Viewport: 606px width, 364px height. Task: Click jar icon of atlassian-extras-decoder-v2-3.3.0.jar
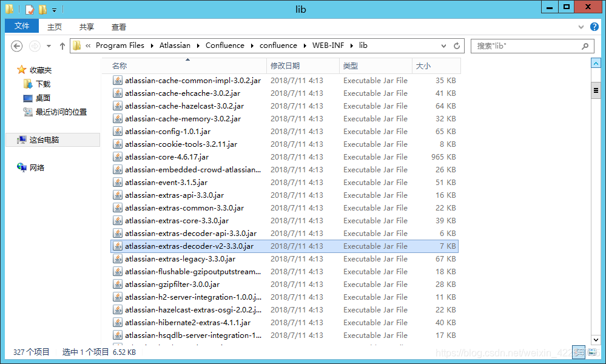tap(118, 246)
